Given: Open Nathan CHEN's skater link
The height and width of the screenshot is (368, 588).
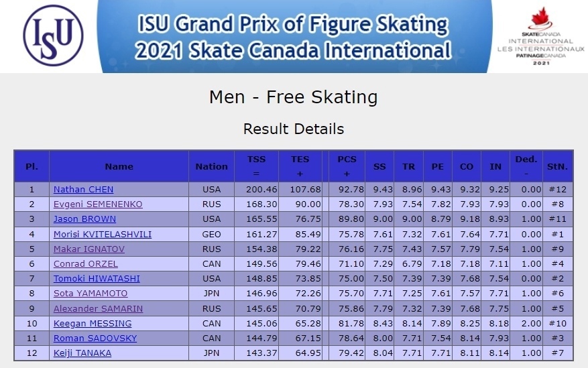Looking at the screenshot, I should coord(83,190).
